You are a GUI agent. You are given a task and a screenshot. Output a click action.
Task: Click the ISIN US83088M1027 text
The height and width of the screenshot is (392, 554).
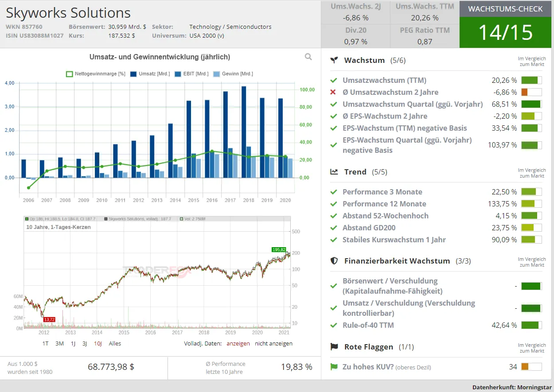click(x=35, y=35)
